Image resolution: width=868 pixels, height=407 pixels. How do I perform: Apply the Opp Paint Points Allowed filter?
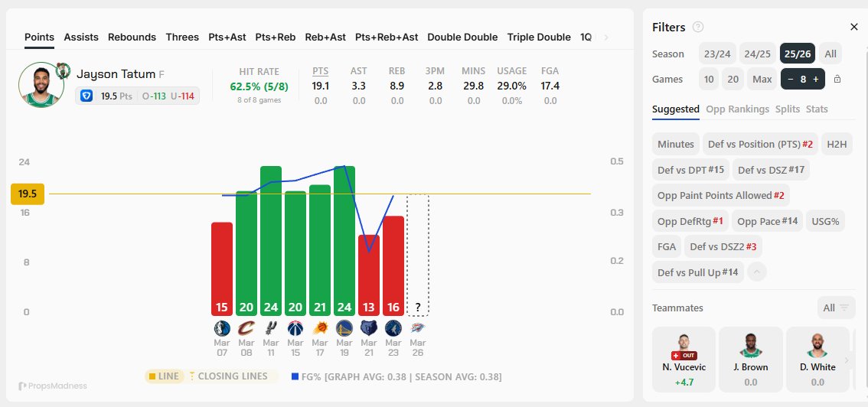point(720,195)
